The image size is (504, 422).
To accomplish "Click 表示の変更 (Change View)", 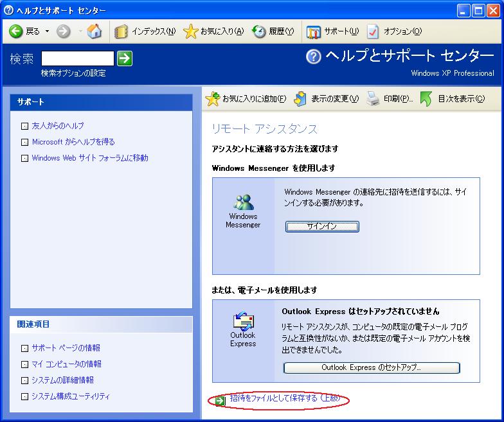I will [x=300, y=99].
